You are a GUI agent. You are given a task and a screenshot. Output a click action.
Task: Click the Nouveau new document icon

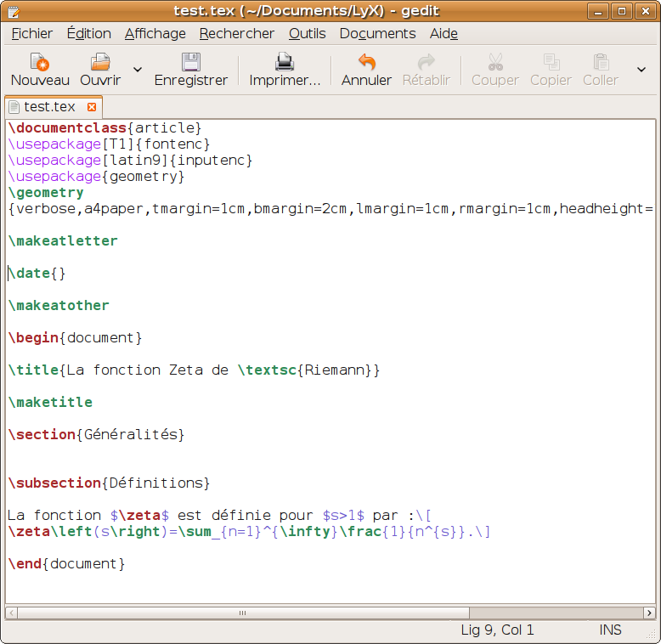[x=40, y=62]
